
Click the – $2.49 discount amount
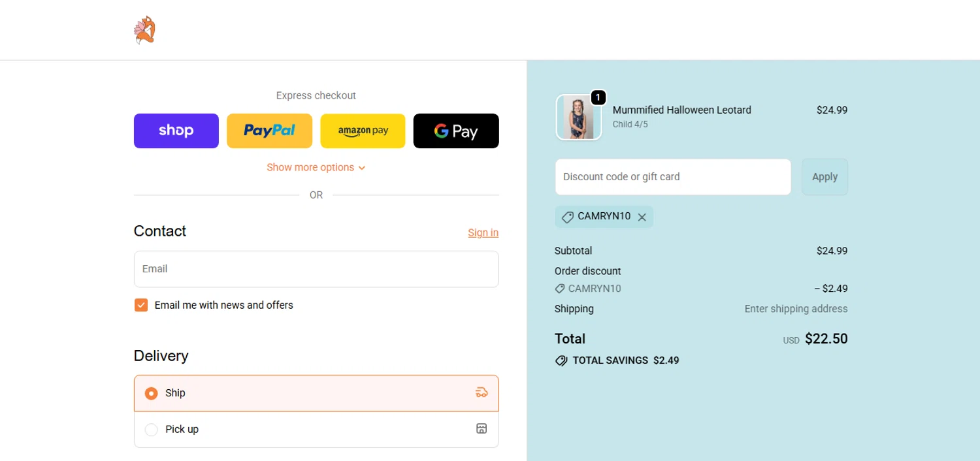[831, 289]
